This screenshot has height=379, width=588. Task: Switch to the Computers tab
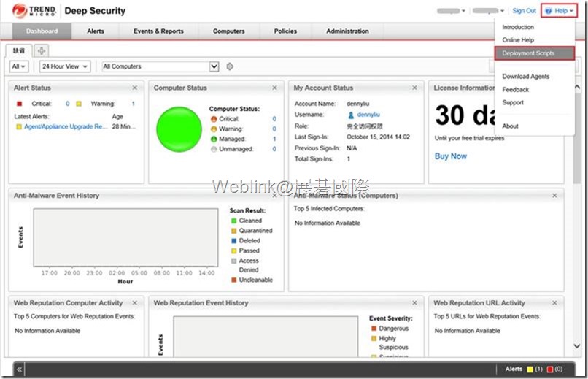(x=228, y=31)
